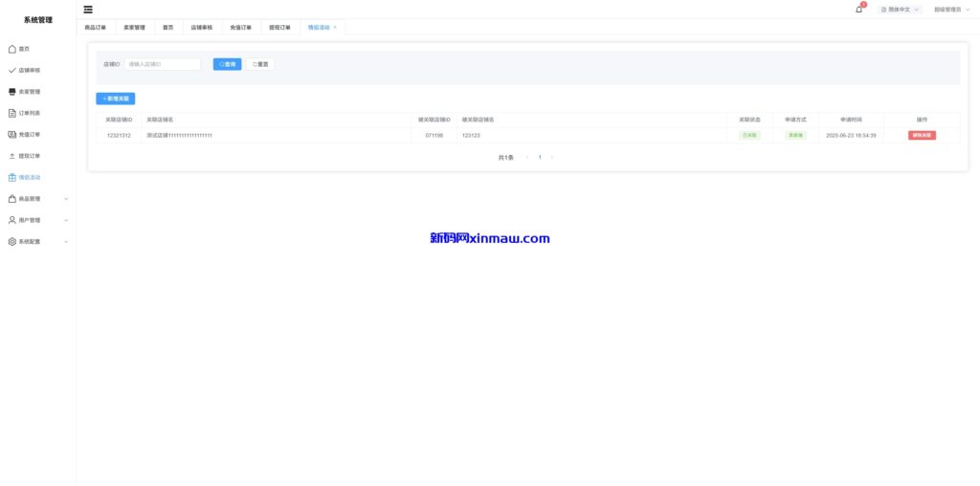Open the 简体中文 language dropdown
Screen dimensions: 980x486
[x=900, y=10]
